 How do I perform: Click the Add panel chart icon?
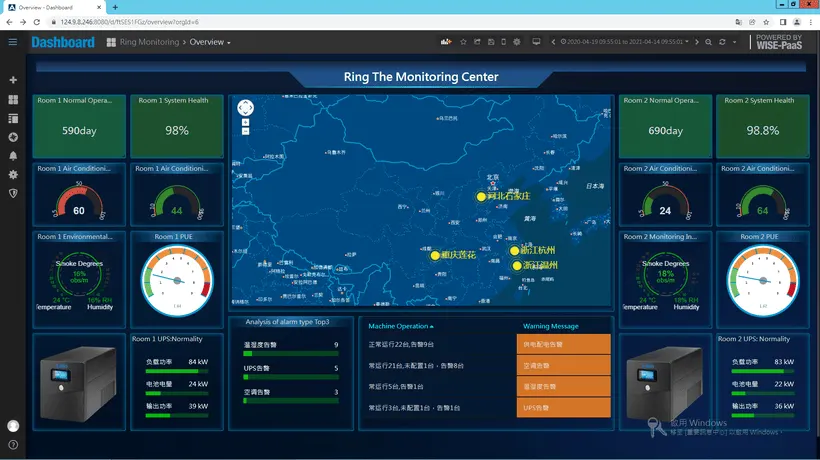pos(446,42)
